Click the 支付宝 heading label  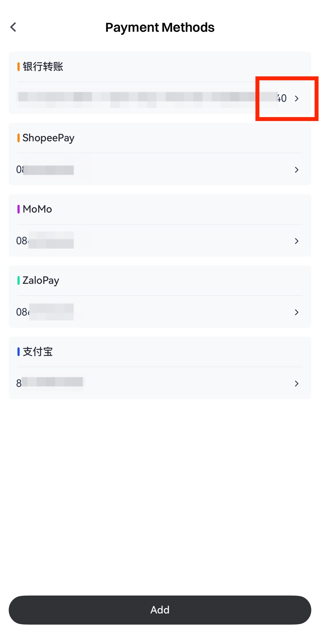point(38,352)
